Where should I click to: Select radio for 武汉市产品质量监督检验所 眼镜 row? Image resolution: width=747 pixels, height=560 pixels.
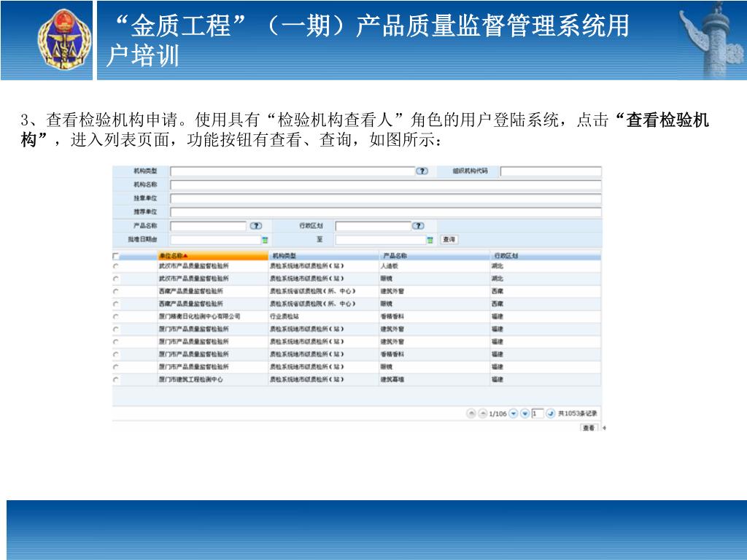pyautogui.click(x=116, y=279)
